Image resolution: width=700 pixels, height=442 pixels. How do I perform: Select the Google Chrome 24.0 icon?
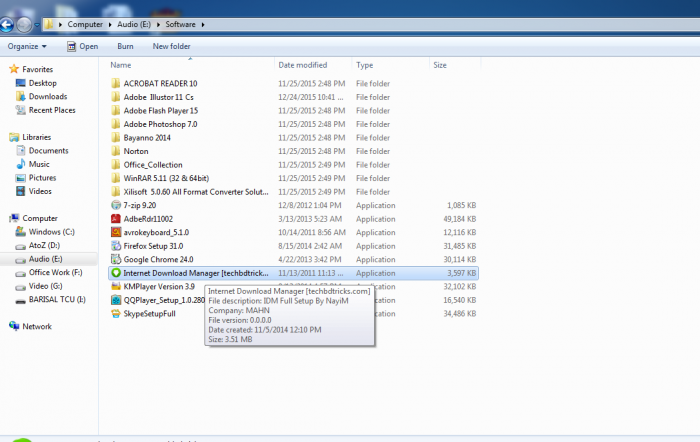pos(116,259)
